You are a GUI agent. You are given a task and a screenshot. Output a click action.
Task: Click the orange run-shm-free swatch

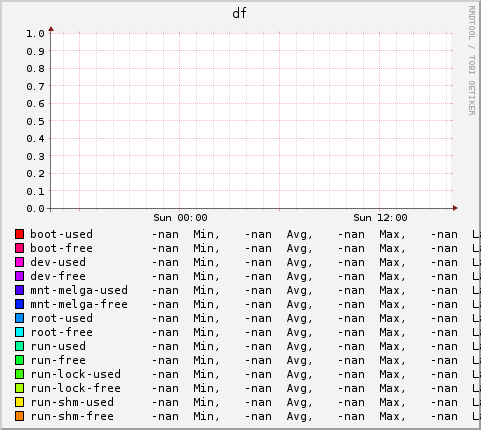19,416
